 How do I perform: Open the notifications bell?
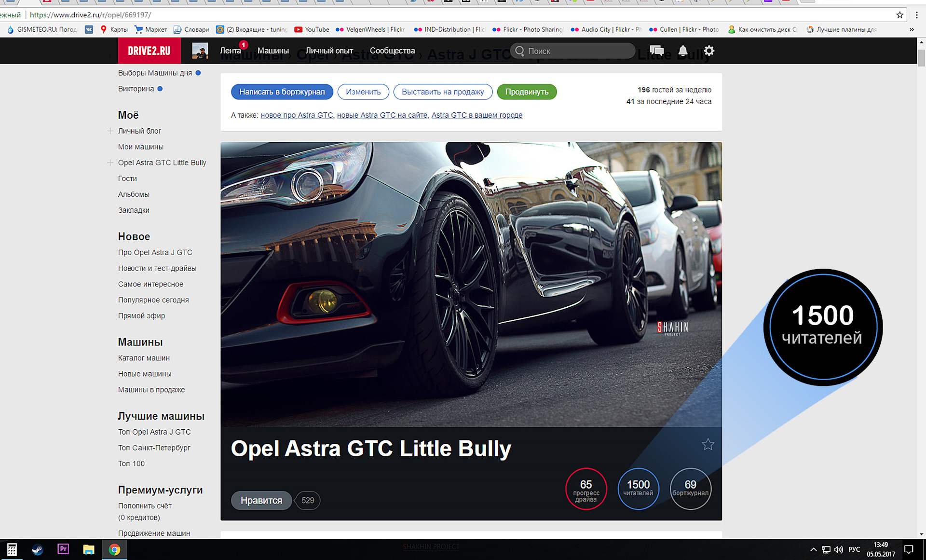tap(683, 51)
